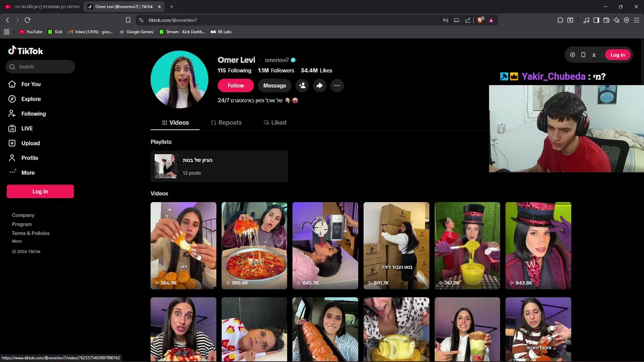Switch to the Videos tab

tap(175, 123)
